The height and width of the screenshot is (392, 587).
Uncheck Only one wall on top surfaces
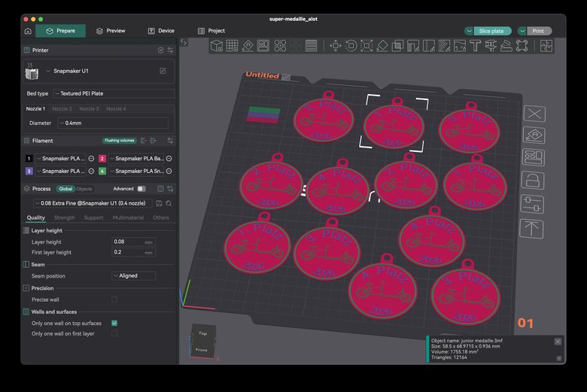click(x=114, y=323)
